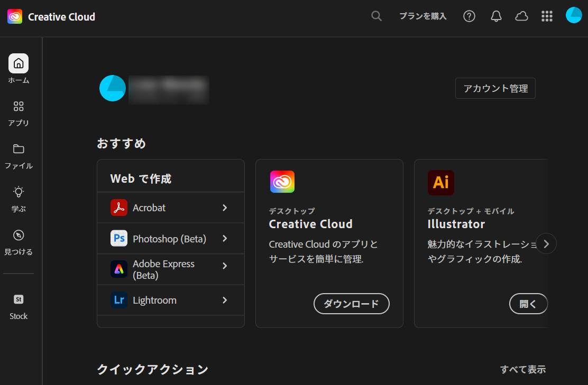Click the Illustrator card title
The height and width of the screenshot is (385, 588).
click(x=456, y=224)
